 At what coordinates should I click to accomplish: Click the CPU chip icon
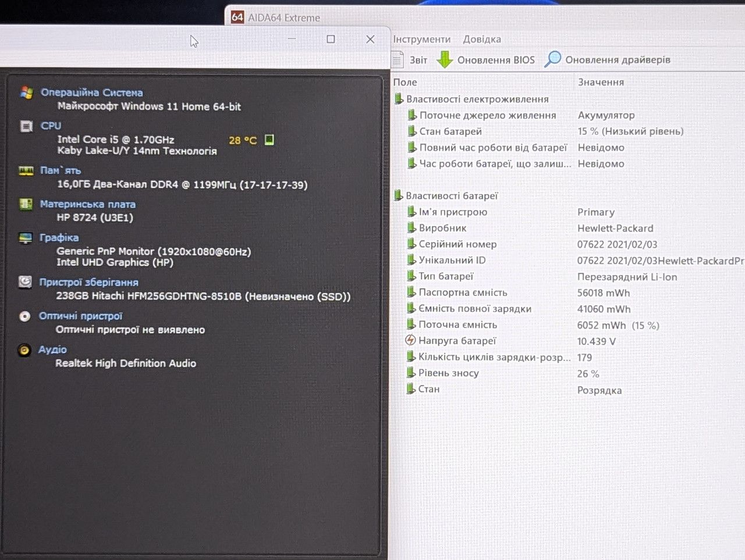26,126
